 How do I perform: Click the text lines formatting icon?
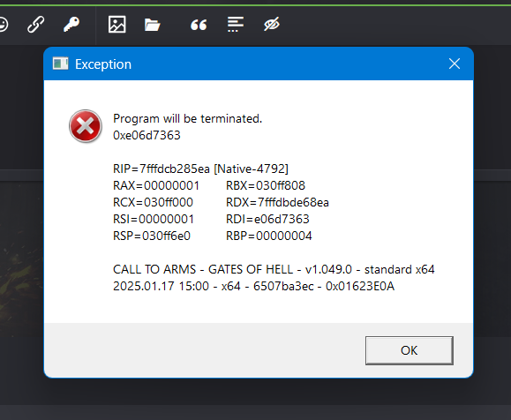(x=236, y=25)
